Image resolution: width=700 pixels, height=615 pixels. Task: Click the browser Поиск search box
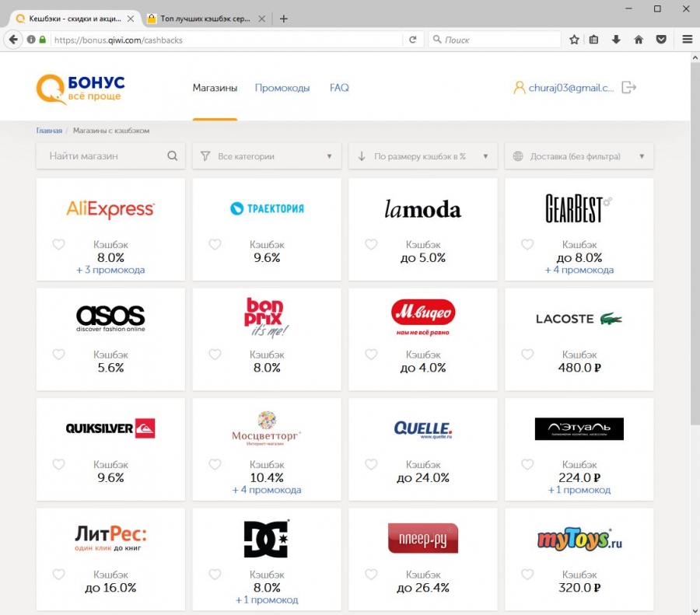tap(495, 40)
